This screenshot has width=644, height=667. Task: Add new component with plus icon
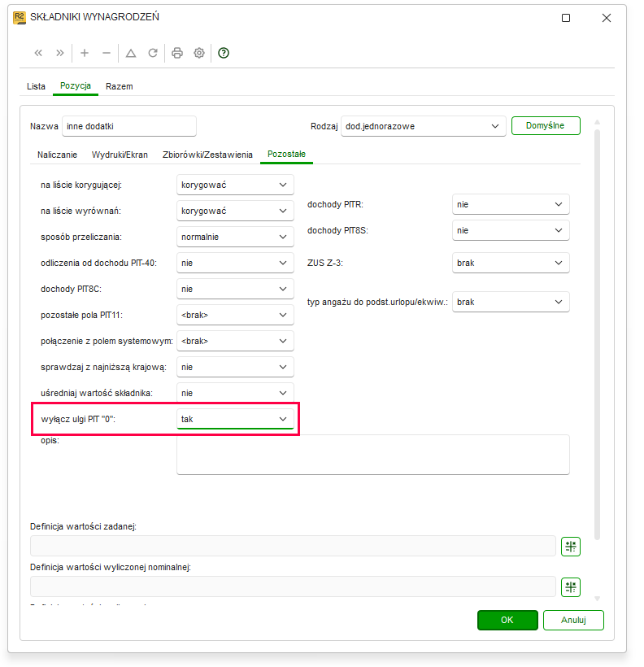click(x=85, y=53)
